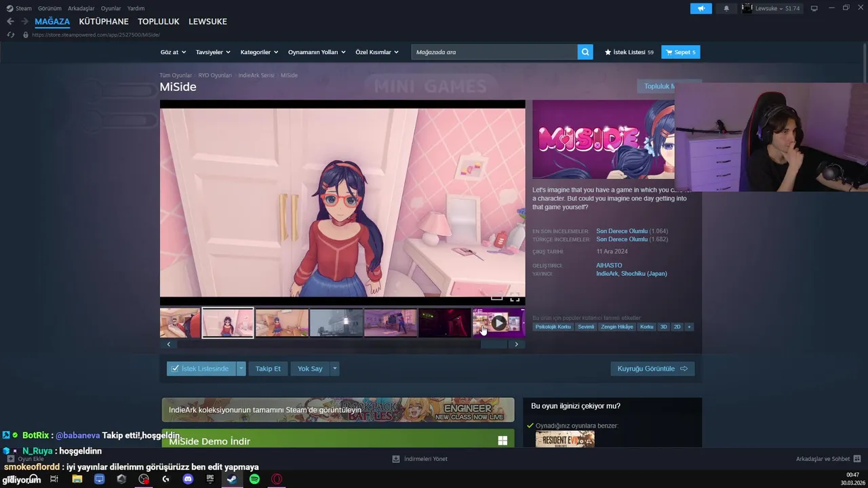Click the Windows icon on demo download bar
Image resolution: width=868 pixels, height=488 pixels.
[x=502, y=441]
